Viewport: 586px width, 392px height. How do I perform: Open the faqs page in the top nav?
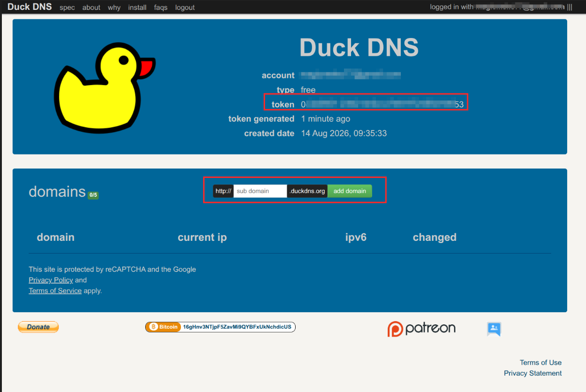tap(161, 8)
